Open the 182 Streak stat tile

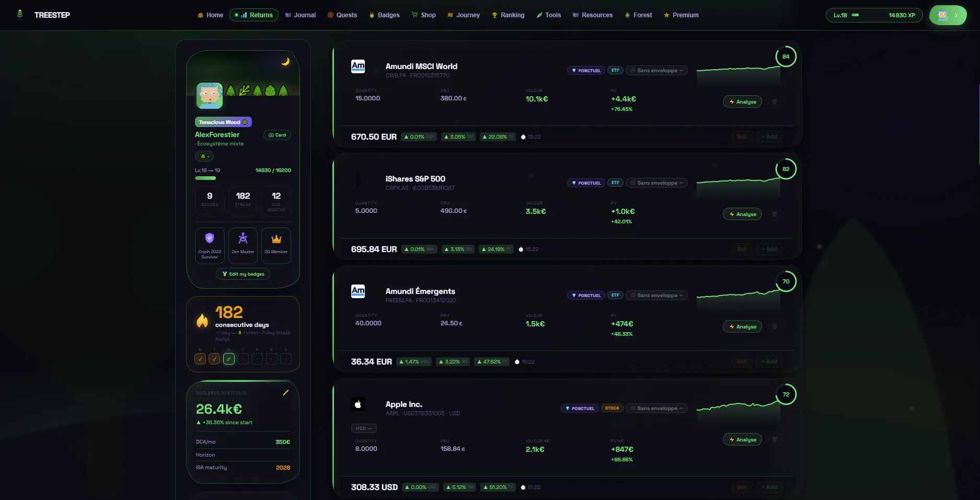243,200
